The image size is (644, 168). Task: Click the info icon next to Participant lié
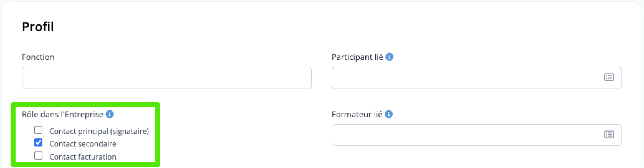[x=389, y=57]
